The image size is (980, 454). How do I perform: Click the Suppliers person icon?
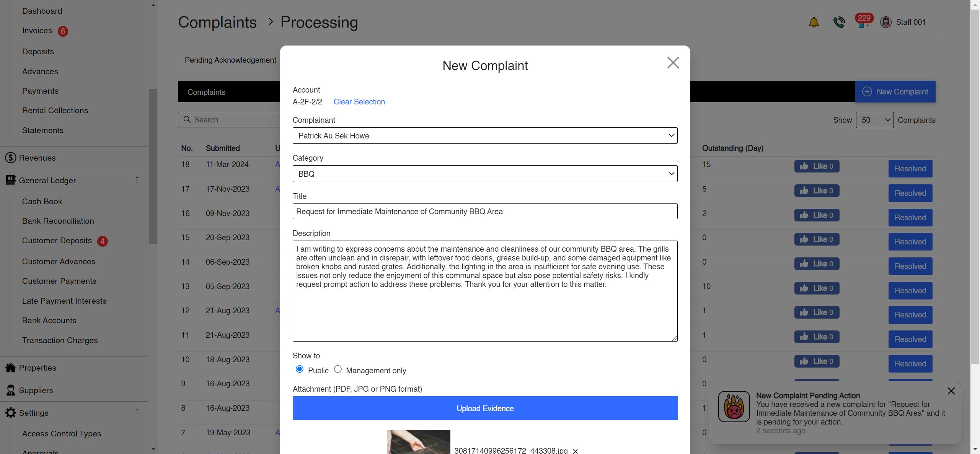pos(9,390)
